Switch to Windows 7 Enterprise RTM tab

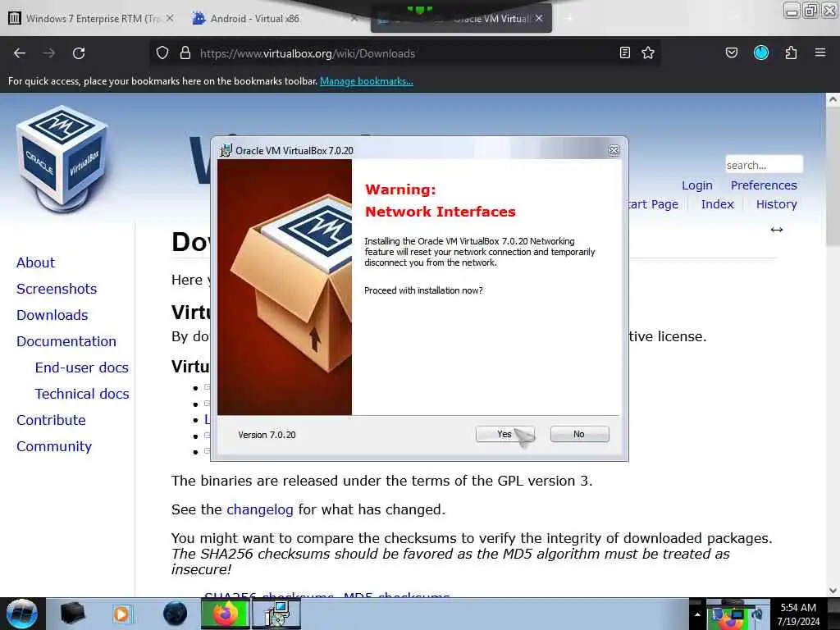coord(92,18)
